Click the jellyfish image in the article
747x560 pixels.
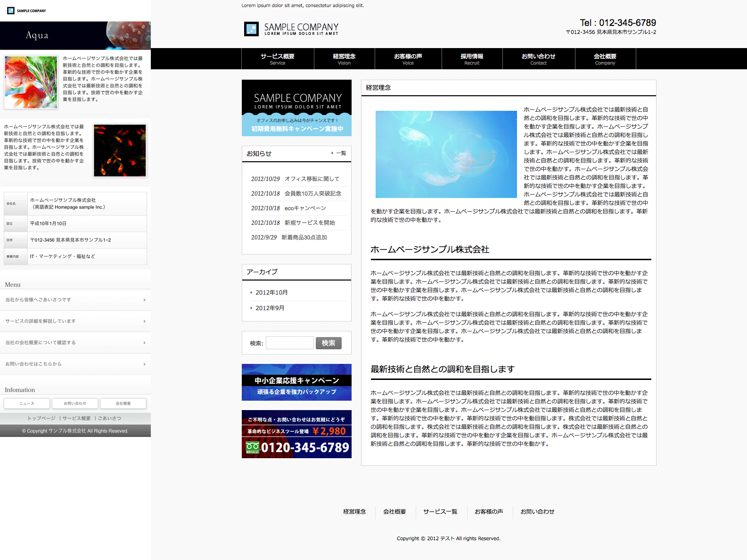coord(446,154)
